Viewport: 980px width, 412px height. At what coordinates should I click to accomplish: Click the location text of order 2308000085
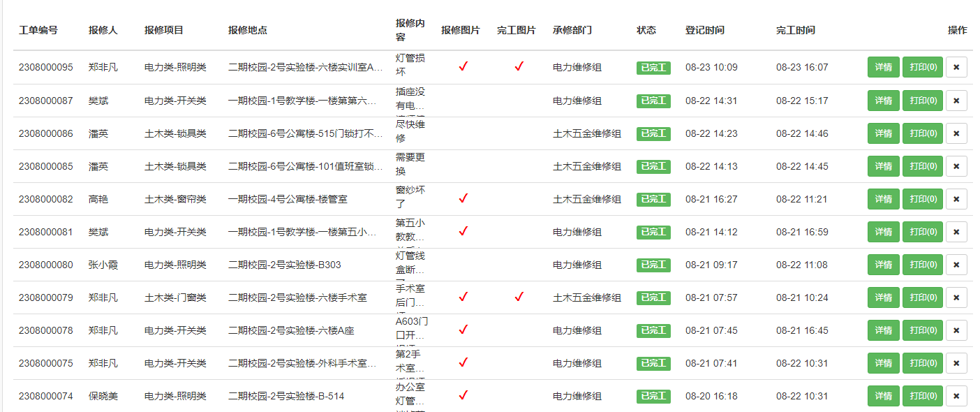(306, 166)
